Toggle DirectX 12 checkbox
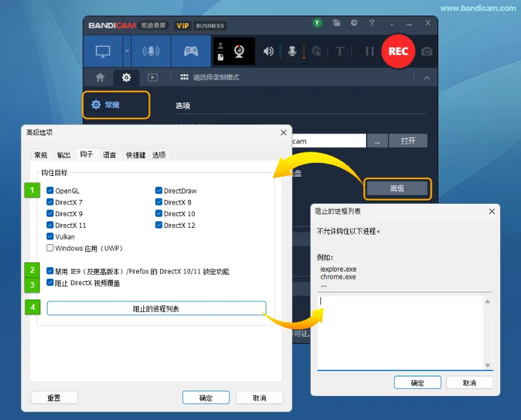This screenshot has width=521, height=420. point(158,225)
